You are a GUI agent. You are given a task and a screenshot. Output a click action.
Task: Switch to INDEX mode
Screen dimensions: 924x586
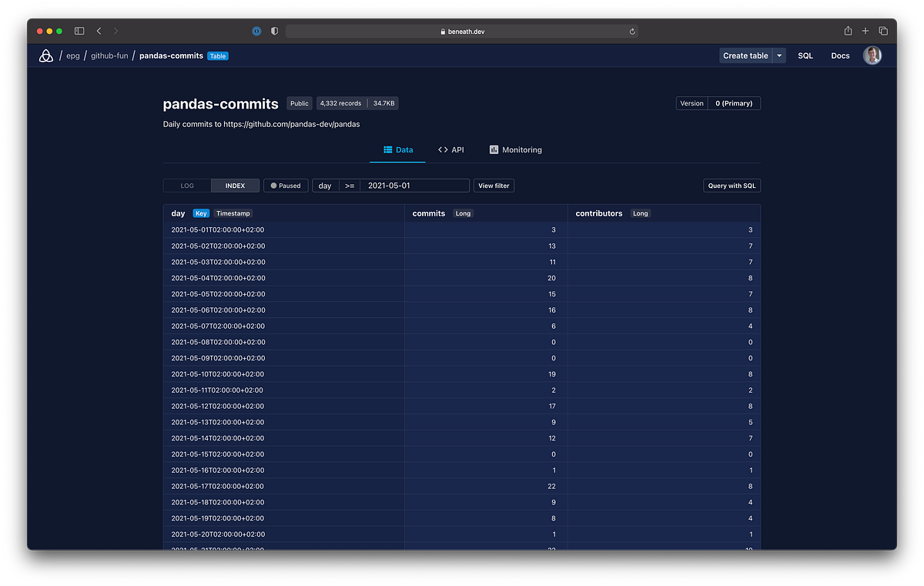coord(235,185)
